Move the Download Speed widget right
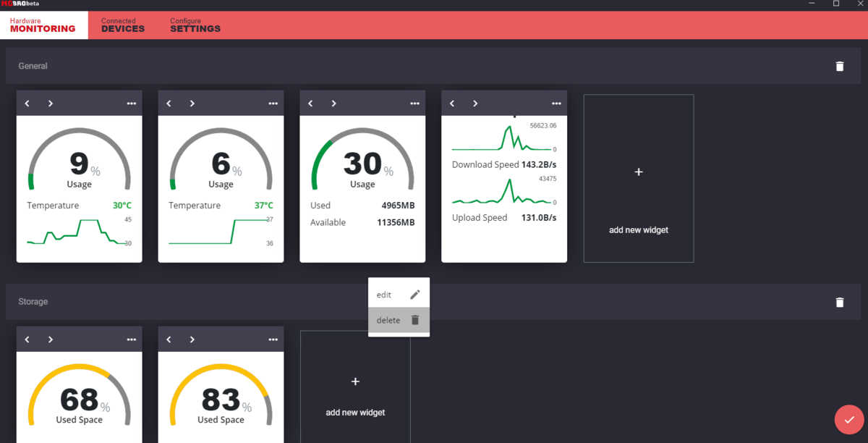The image size is (868, 443). point(476,104)
